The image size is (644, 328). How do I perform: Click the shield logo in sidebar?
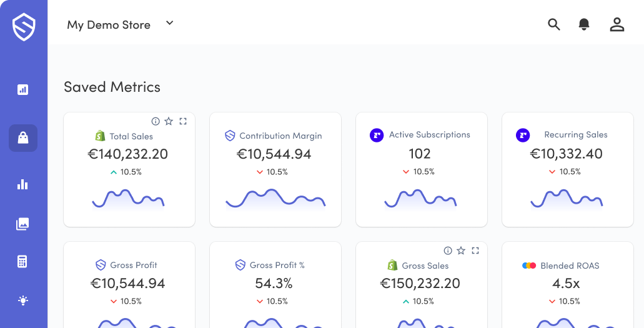tap(24, 27)
